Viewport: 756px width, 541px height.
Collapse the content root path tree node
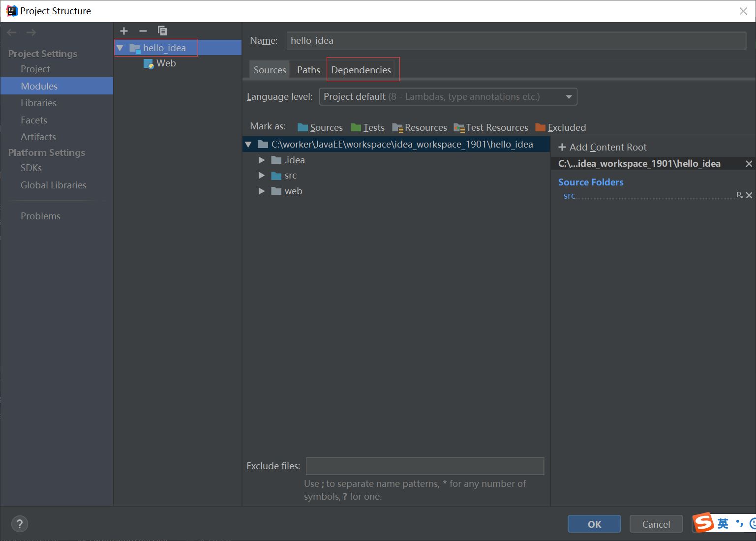click(248, 144)
